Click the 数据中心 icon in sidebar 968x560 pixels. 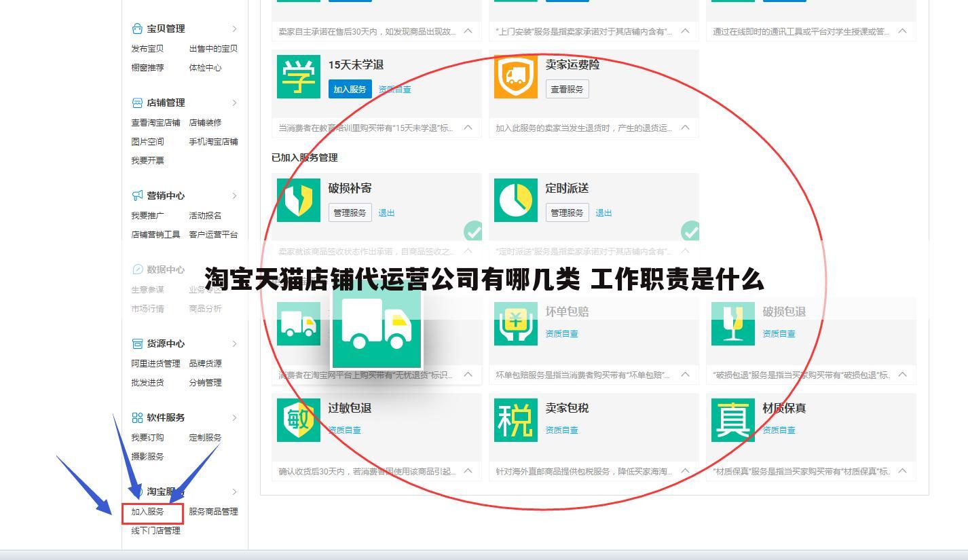137,269
